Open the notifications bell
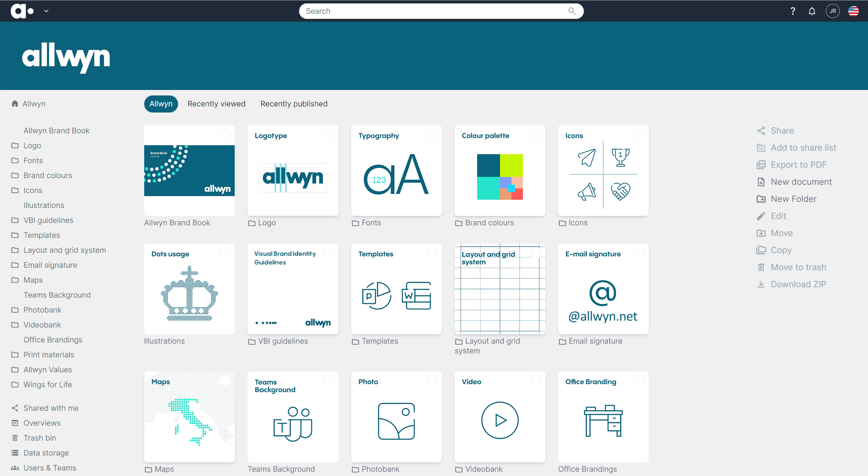 [812, 11]
